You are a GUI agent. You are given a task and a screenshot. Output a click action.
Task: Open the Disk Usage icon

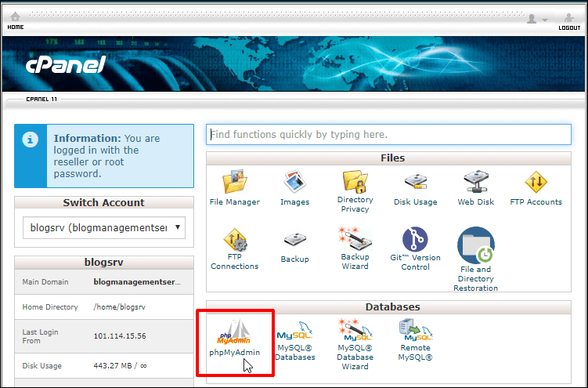coord(416,182)
